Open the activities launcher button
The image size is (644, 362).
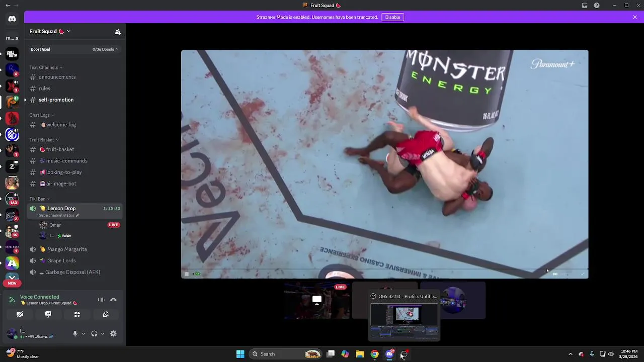tap(77, 314)
